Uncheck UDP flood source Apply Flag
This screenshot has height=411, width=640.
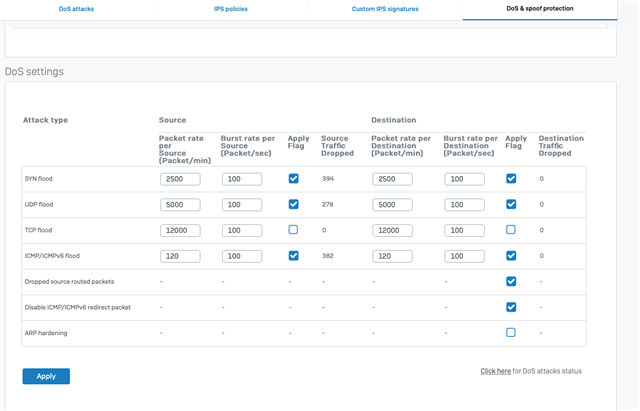click(293, 204)
